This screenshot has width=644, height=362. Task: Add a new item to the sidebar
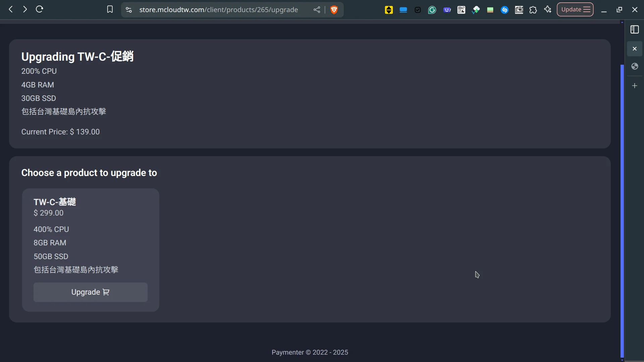point(635,86)
